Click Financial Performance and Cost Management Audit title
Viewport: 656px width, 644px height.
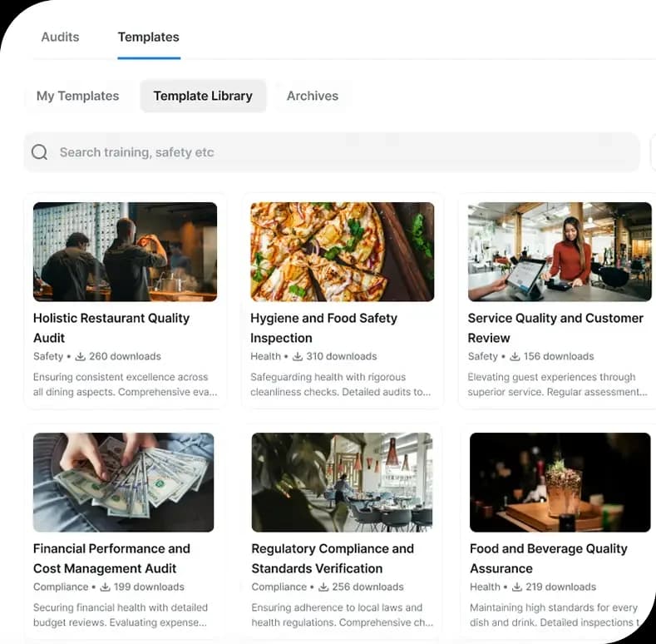[x=111, y=558]
